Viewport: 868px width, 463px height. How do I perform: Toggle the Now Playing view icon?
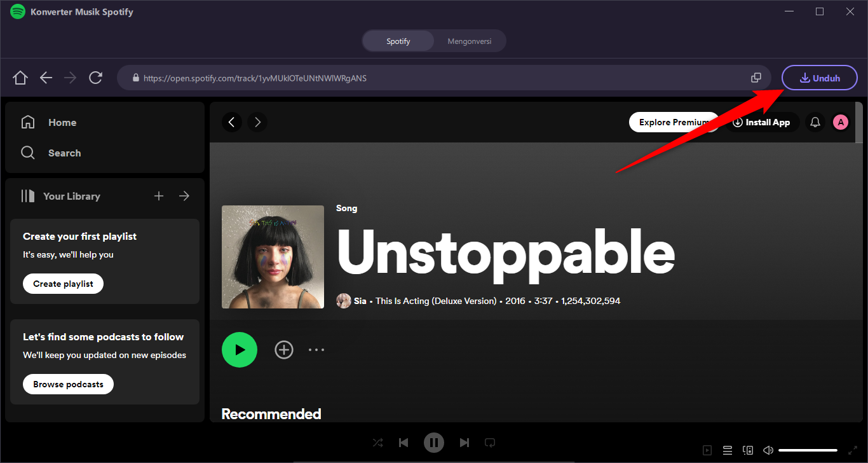pos(707,450)
